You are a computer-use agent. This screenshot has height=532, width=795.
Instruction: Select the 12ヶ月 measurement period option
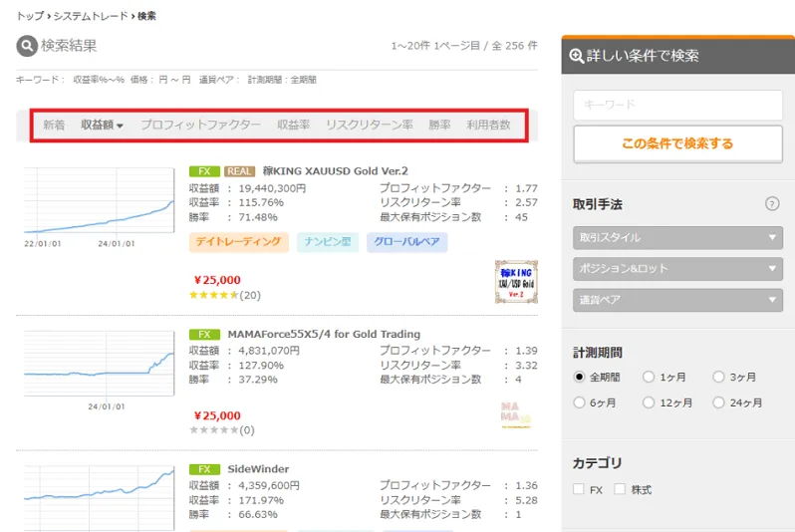coord(650,402)
